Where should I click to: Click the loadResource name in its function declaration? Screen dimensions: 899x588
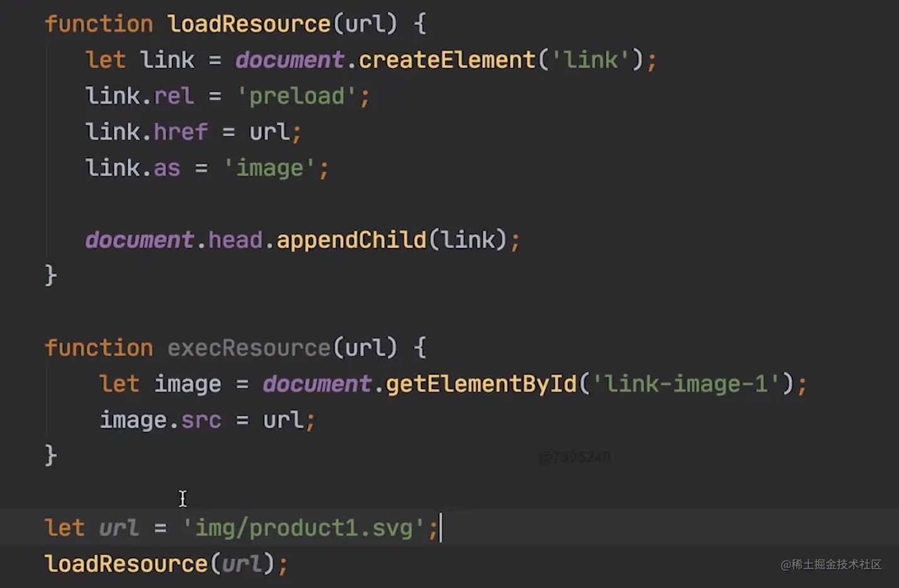(x=249, y=24)
